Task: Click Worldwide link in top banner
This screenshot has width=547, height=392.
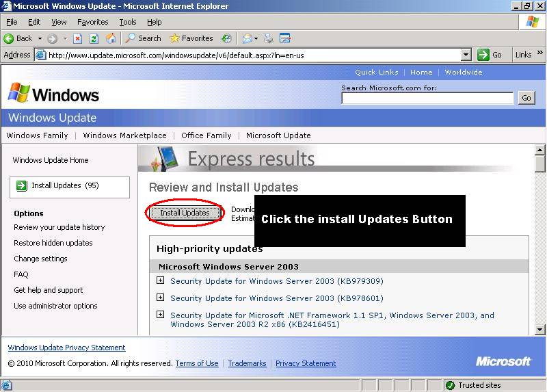Action: [464, 73]
